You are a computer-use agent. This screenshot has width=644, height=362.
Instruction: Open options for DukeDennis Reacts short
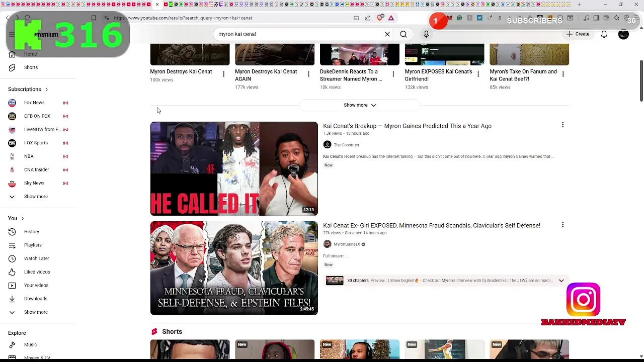click(x=393, y=74)
